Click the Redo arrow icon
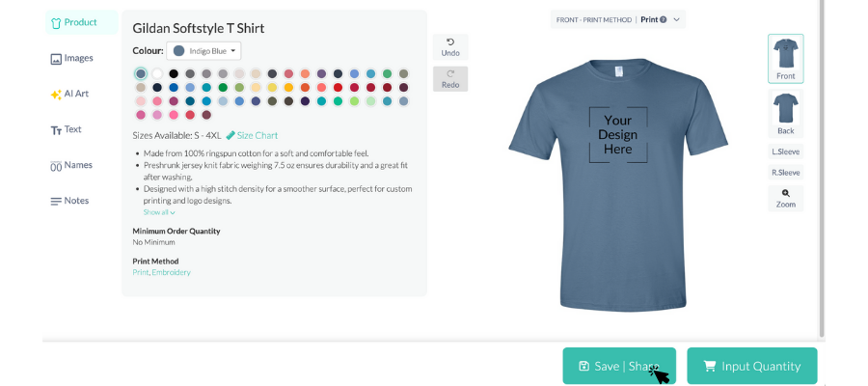The image size is (868, 386). pos(450,74)
